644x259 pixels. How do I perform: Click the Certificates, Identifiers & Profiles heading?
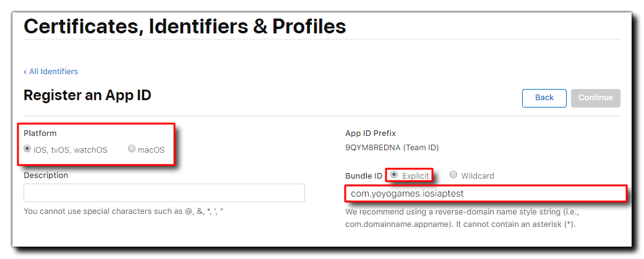point(184,27)
